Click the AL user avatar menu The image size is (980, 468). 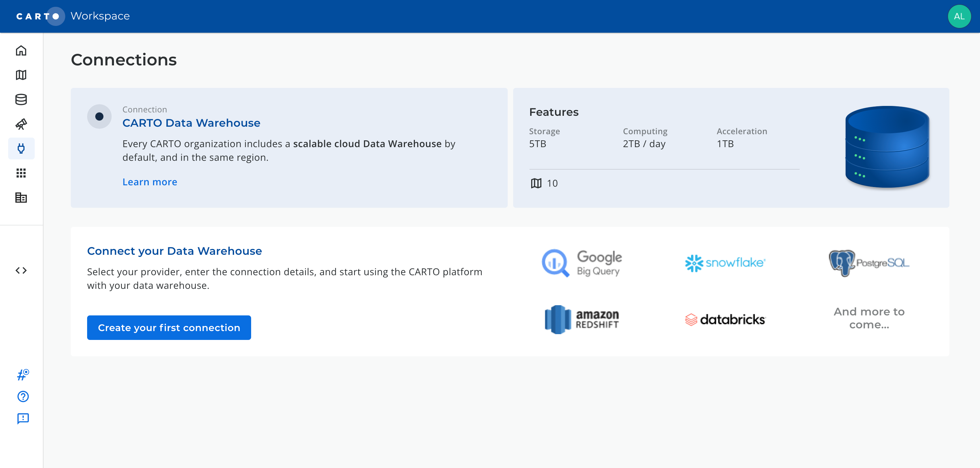(x=959, y=16)
